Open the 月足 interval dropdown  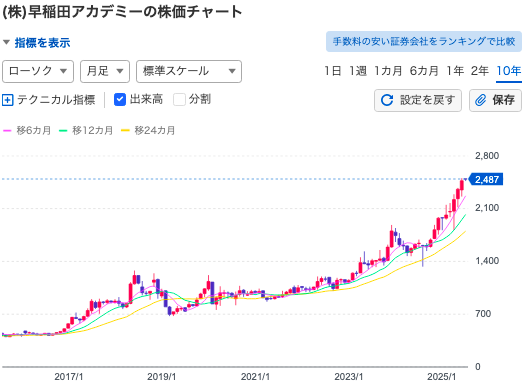[105, 71]
